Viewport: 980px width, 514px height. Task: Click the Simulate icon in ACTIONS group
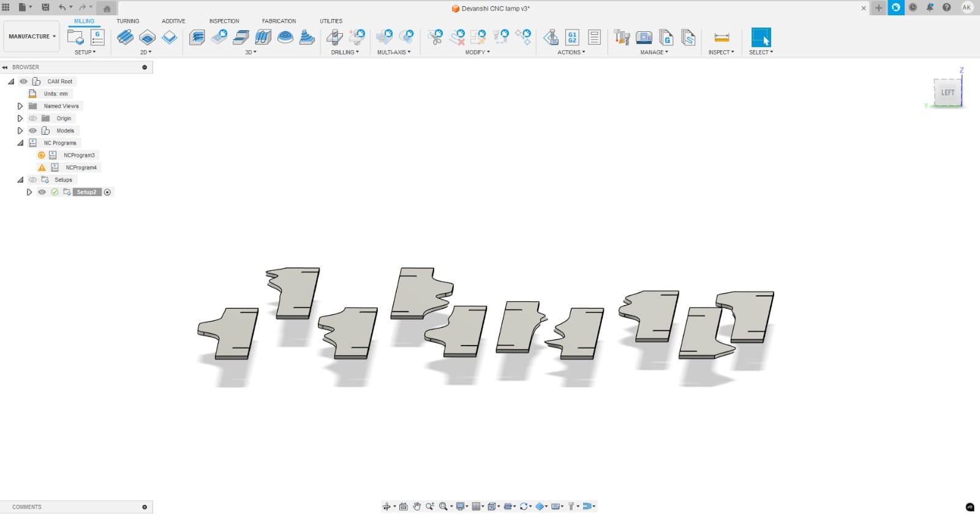pos(551,37)
